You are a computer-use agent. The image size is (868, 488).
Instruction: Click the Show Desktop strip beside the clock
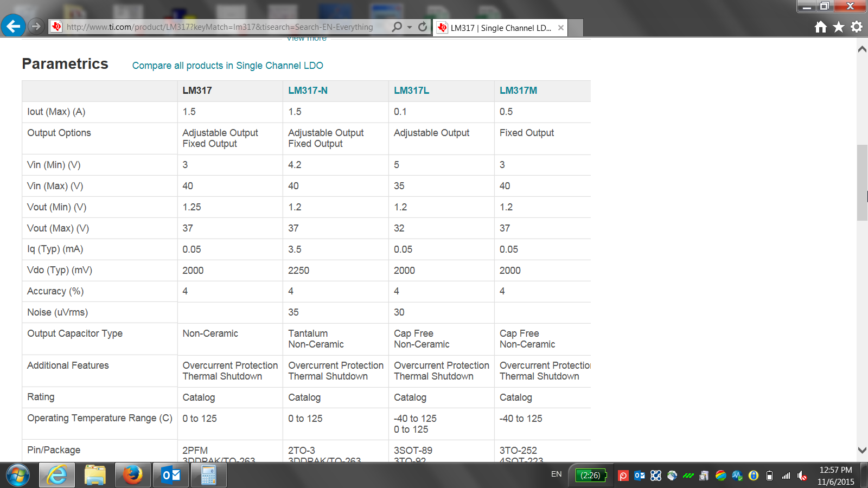[x=864, y=476]
